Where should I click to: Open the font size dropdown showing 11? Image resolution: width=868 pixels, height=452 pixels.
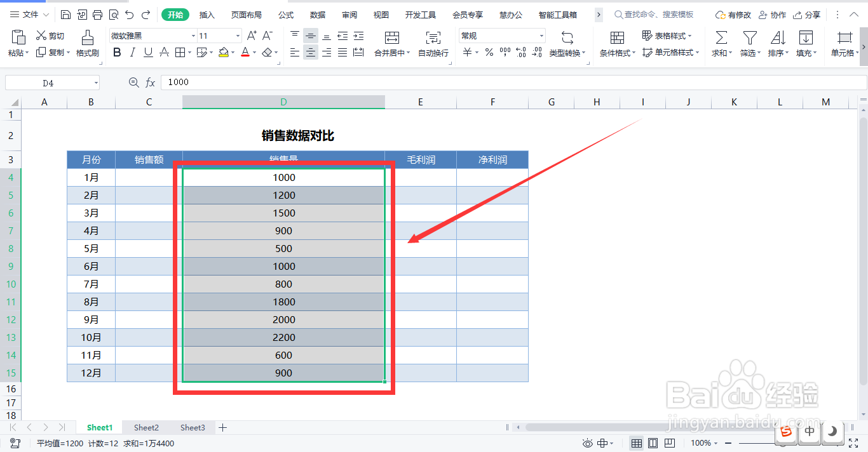tap(238, 36)
